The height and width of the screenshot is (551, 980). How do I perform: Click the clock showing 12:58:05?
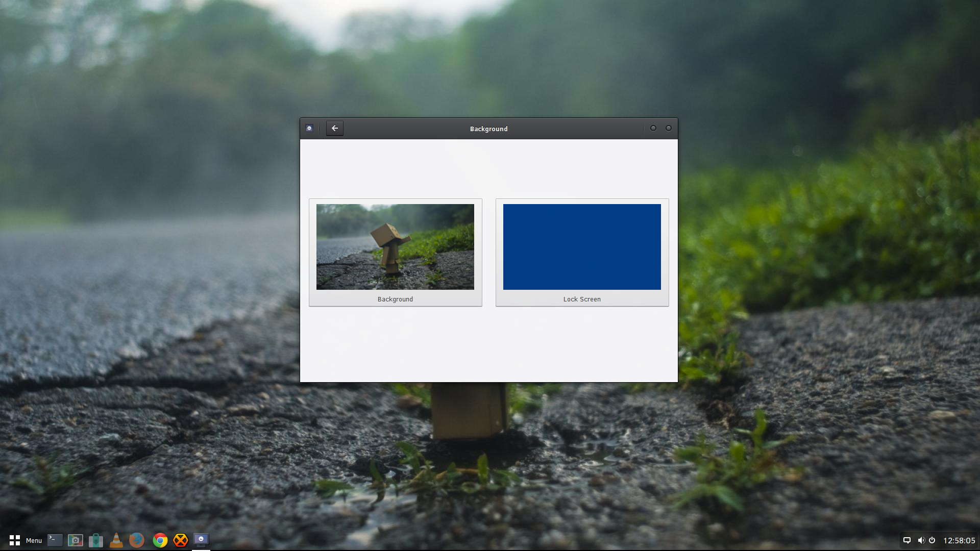[959, 540]
